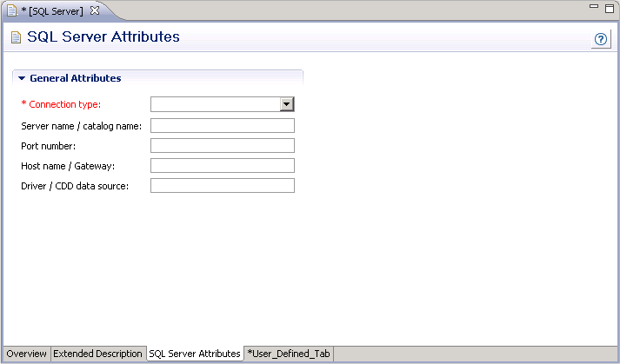Switch to the Extended Description tab
This screenshot has height=364, width=620.
97,354
